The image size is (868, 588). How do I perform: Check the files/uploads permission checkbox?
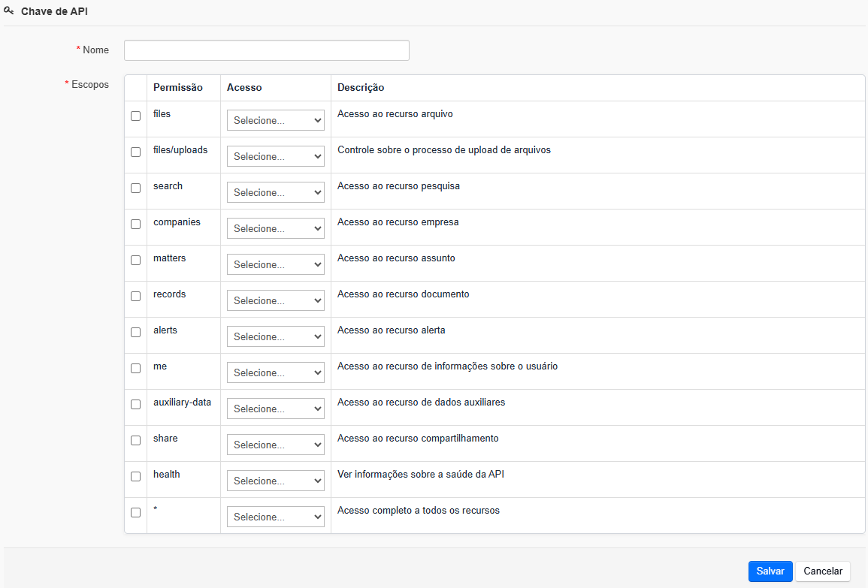click(135, 152)
